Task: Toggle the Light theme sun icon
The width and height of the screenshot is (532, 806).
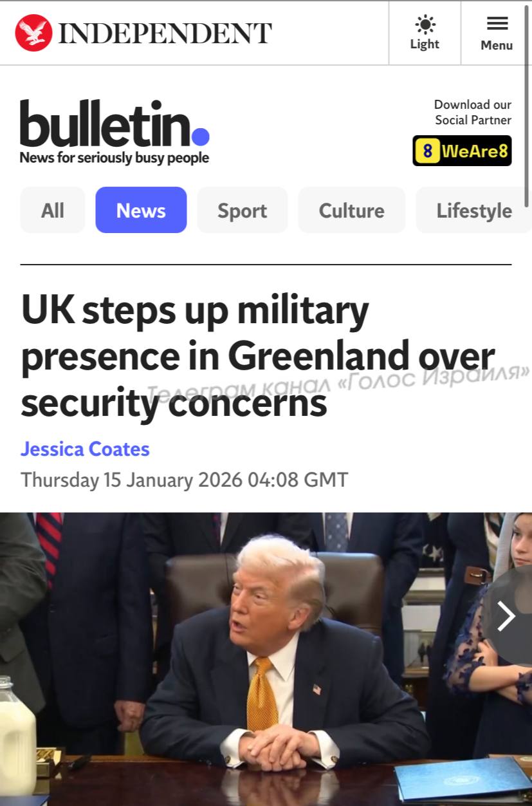Action: [425, 25]
